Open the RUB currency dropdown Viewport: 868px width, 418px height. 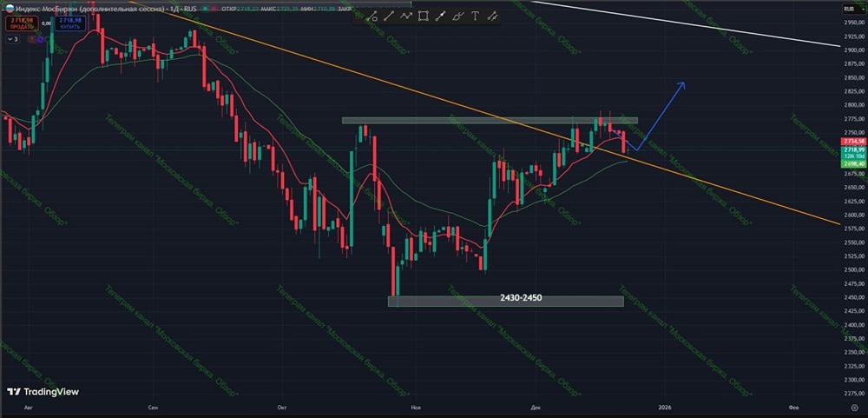(x=849, y=9)
